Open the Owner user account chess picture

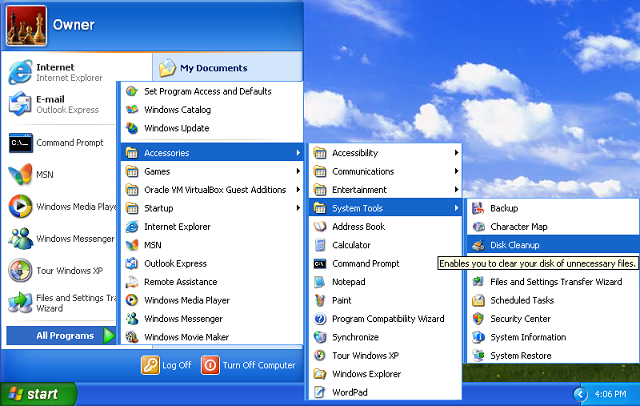(x=26, y=25)
